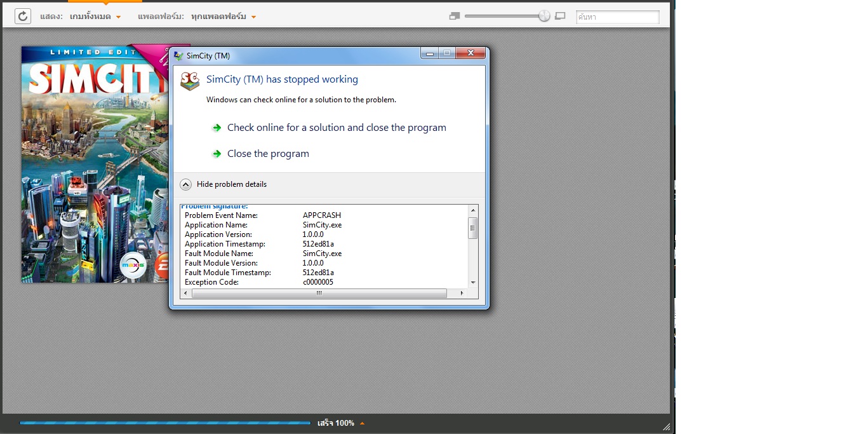Image resolution: width=868 pixels, height=434 pixels.
Task: Click the "Fault Module Name:" label
Action: click(219, 254)
